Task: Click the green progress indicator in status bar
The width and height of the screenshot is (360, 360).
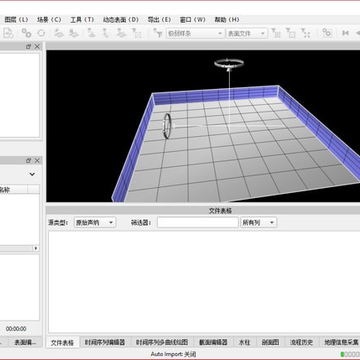Action: point(342,354)
